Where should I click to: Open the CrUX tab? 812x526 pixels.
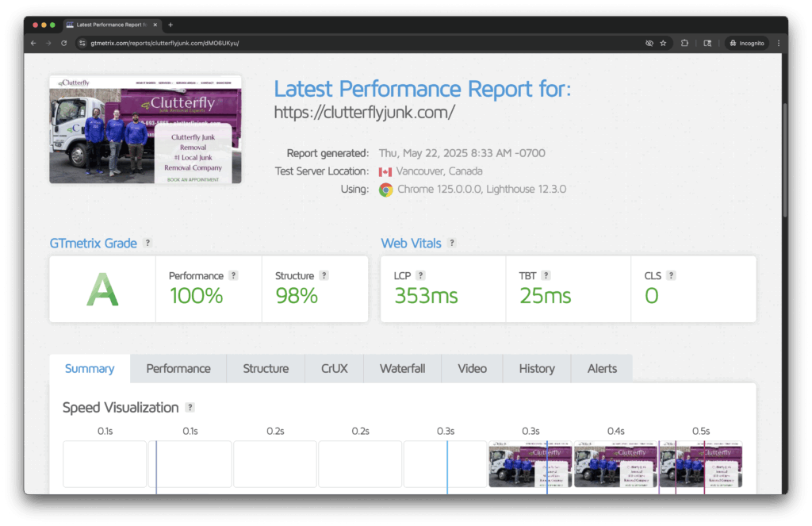point(334,368)
